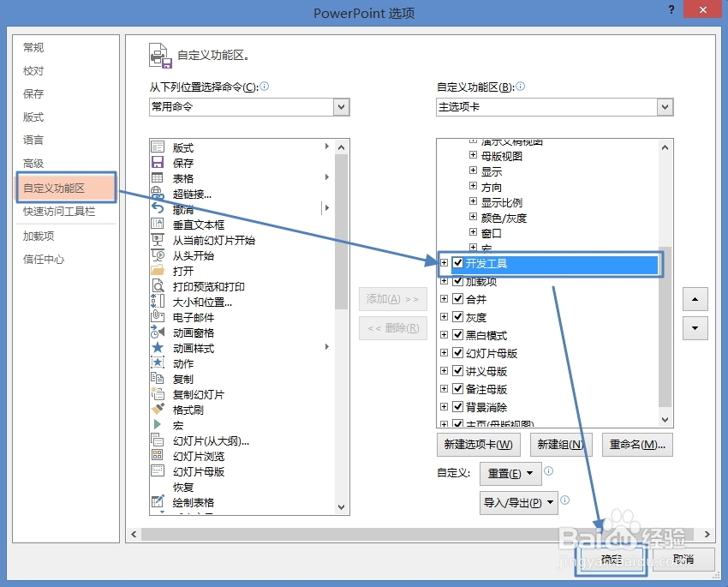The height and width of the screenshot is (587, 728).
Task: Select the 常规 options category
Action: coord(33,47)
